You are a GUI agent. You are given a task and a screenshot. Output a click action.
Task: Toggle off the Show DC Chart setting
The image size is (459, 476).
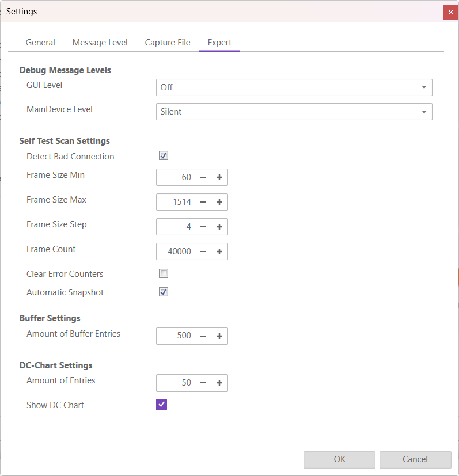click(x=161, y=404)
